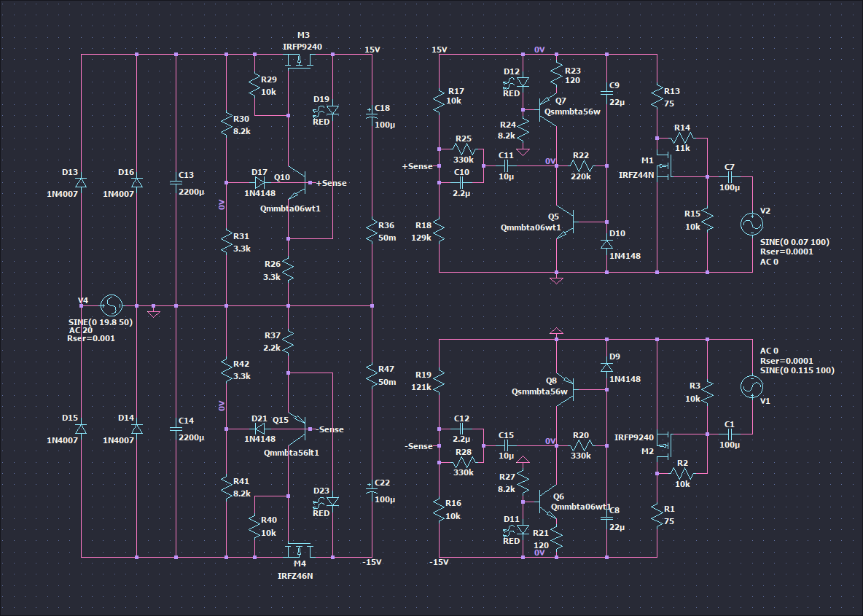Select the D15 1N4007 diode symbol
863x616 pixels.
81,428
